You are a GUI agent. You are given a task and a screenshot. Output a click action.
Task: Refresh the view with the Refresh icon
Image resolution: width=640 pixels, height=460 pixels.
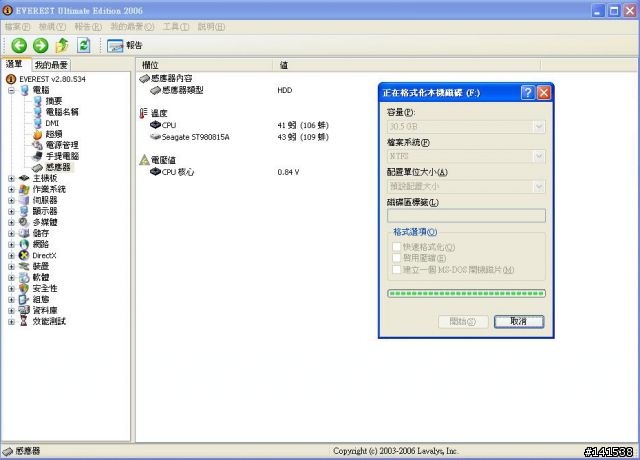84,45
